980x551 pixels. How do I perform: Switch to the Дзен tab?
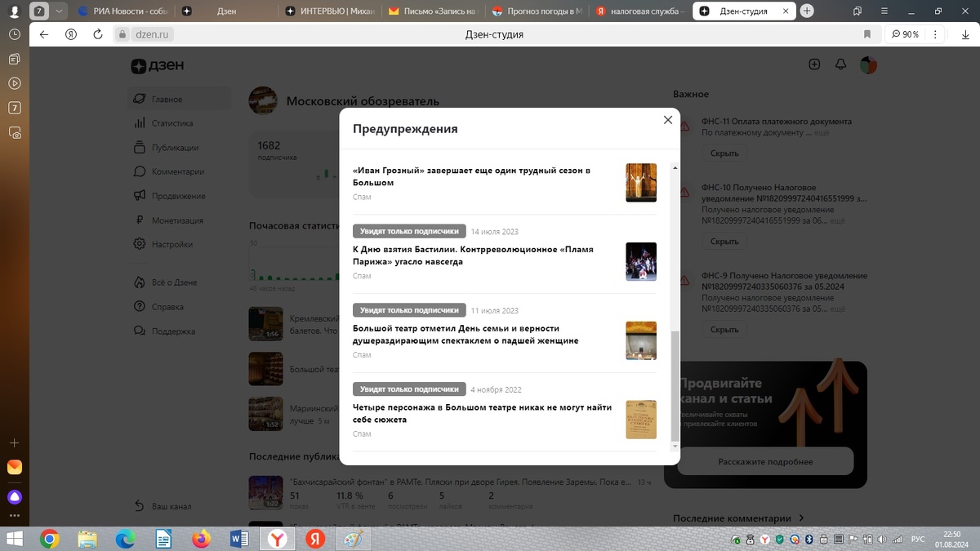[228, 11]
